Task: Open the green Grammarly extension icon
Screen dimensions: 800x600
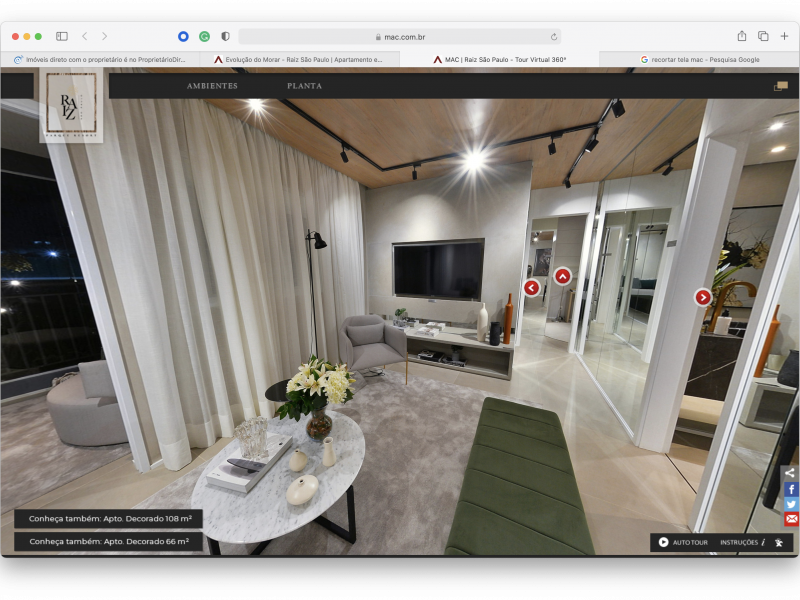Action: click(205, 36)
